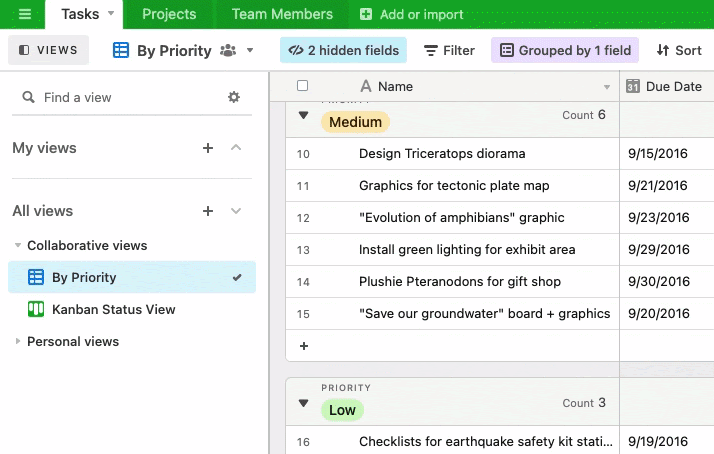714x454 pixels.
Task: Click the Medium priority tag
Action: pyautogui.click(x=355, y=122)
